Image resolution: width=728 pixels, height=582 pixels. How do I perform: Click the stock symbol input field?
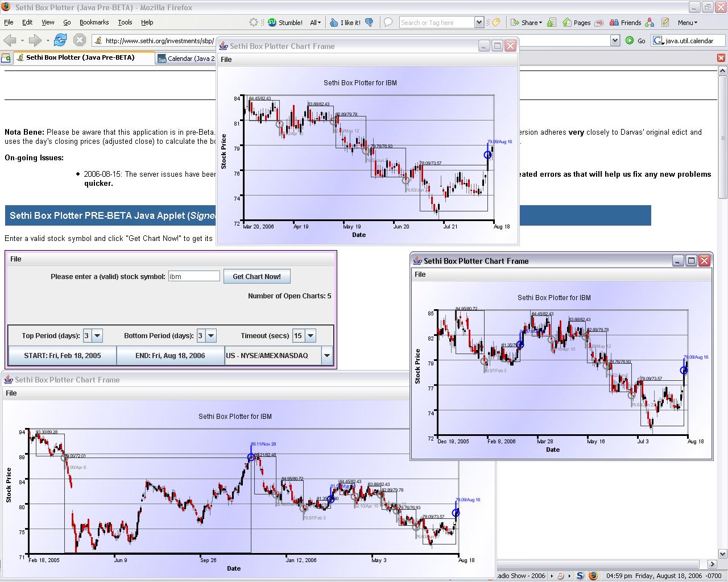(194, 277)
